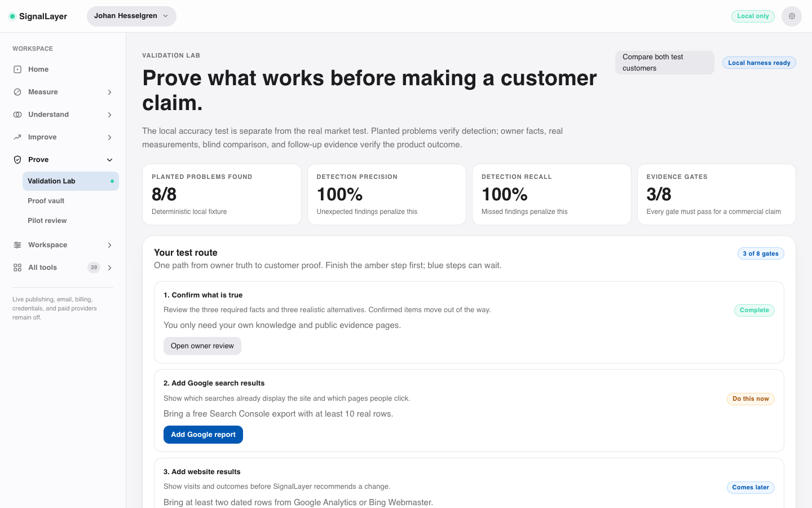Click the Detection Precision 100% value
Image resolution: width=812 pixels, height=508 pixels.
[339, 195]
